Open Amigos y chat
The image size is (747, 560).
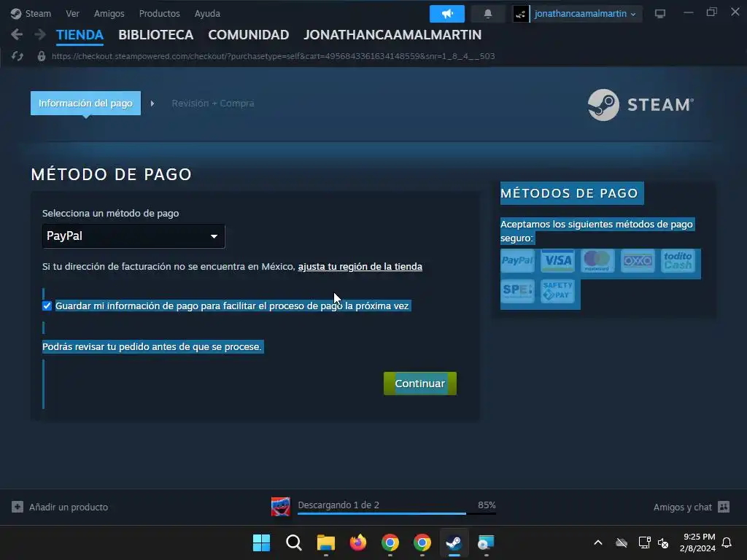[683, 507]
